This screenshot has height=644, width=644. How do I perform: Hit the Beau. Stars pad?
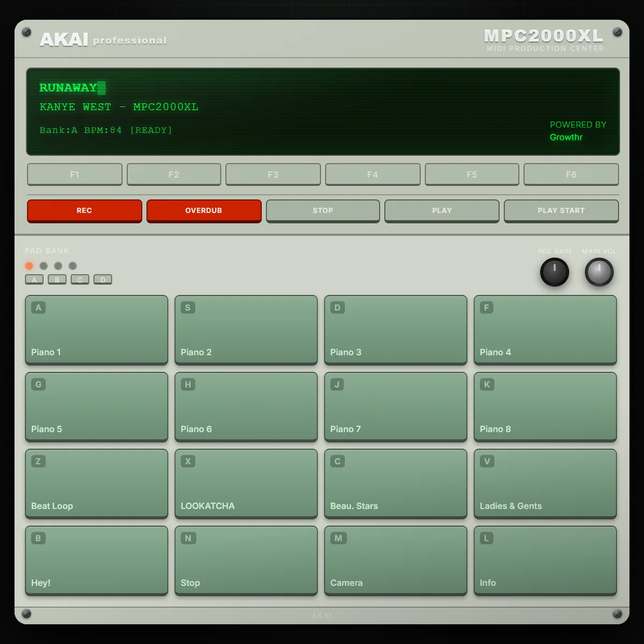pos(396,483)
